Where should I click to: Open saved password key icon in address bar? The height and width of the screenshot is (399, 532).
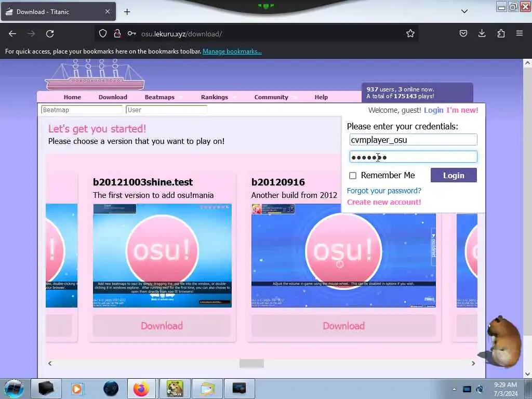(131, 33)
